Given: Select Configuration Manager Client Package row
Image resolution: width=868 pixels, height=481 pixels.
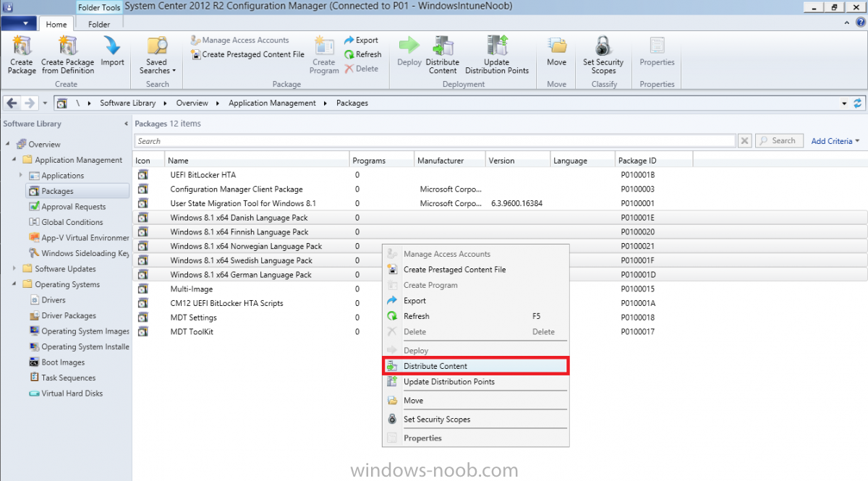Looking at the screenshot, I should 501,190.
